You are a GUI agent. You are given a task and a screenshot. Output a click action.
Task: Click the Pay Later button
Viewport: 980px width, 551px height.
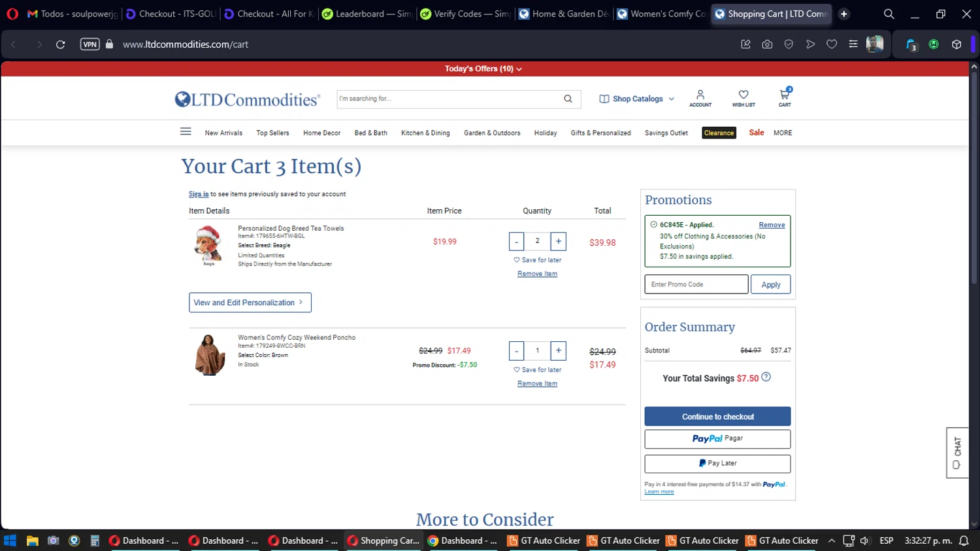[x=717, y=463]
